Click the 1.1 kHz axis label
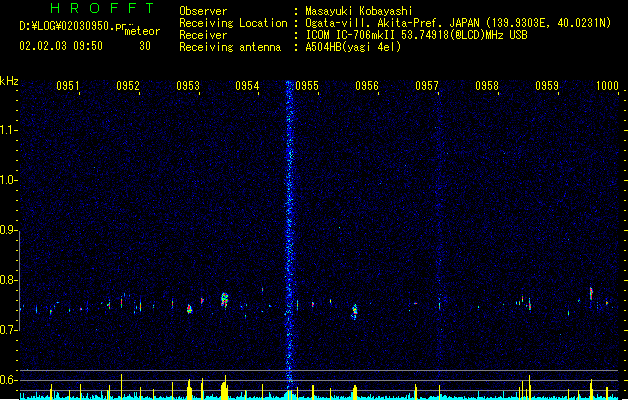This screenshot has height=400, width=629. [x=8, y=130]
